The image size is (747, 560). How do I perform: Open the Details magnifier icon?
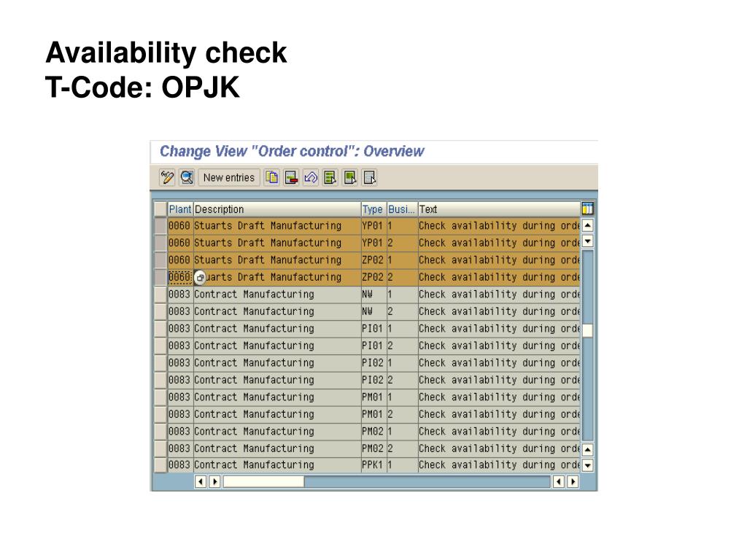pyautogui.click(x=187, y=178)
